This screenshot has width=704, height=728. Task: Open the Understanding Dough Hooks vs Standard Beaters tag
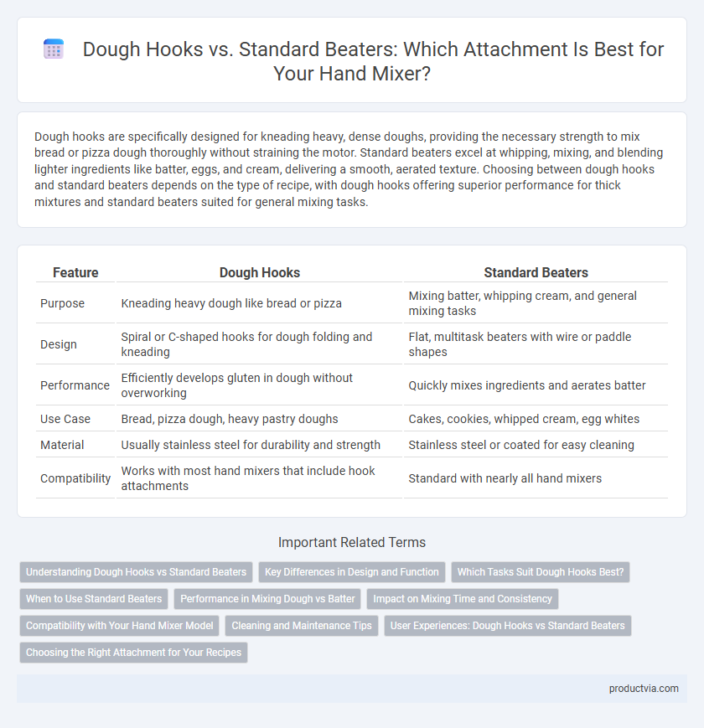[x=136, y=572]
